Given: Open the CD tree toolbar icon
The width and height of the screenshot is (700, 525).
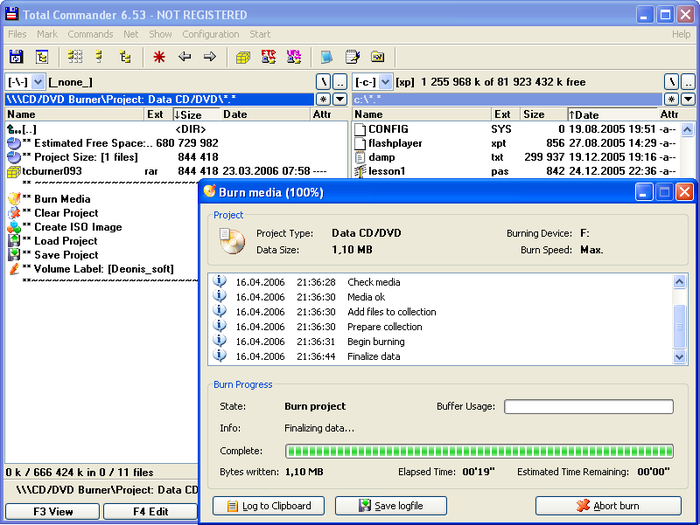Looking at the screenshot, I should (x=42, y=57).
